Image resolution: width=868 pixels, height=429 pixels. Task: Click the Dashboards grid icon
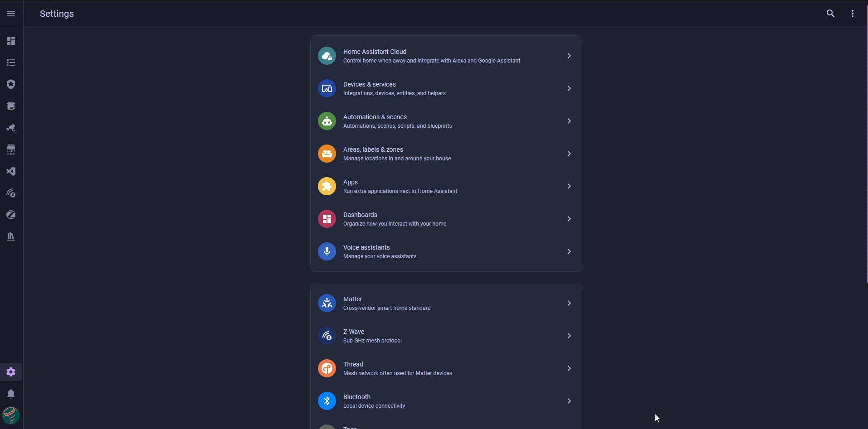(x=327, y=219)
